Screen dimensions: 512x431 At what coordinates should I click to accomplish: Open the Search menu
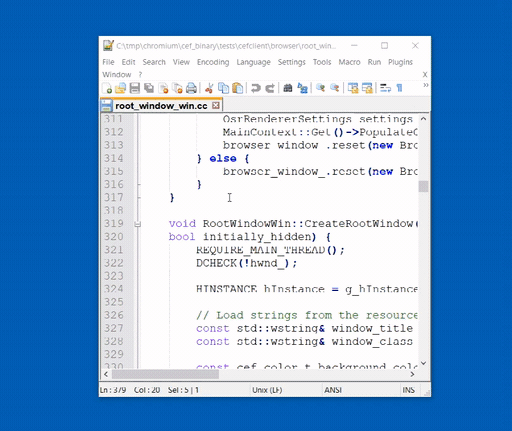pyautogui.click(x=154, y=62)
